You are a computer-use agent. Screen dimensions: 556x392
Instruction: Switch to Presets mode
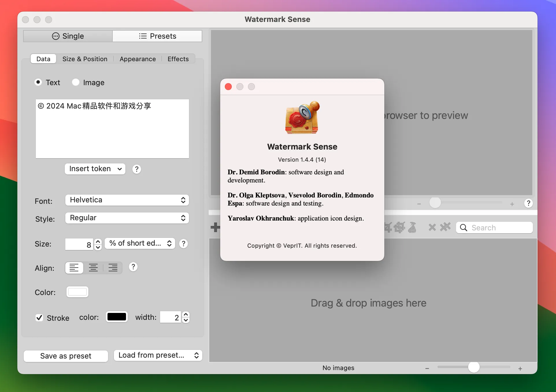(x=157, y=36)
